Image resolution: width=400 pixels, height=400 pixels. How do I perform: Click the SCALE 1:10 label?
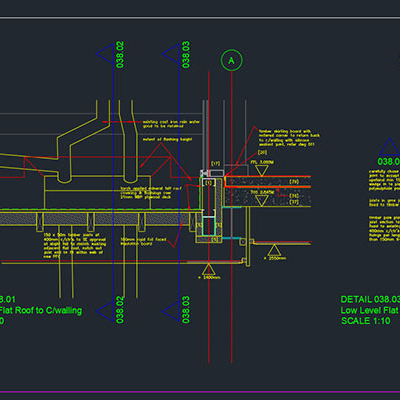pos(365,321)
